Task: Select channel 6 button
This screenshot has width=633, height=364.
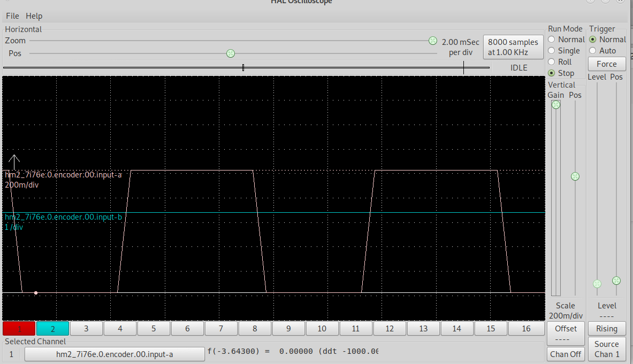Action: (187, 329)
